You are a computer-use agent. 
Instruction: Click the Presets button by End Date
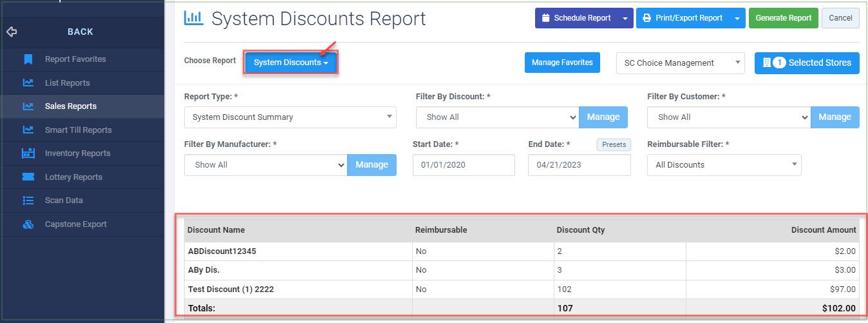tap(614, 144)
